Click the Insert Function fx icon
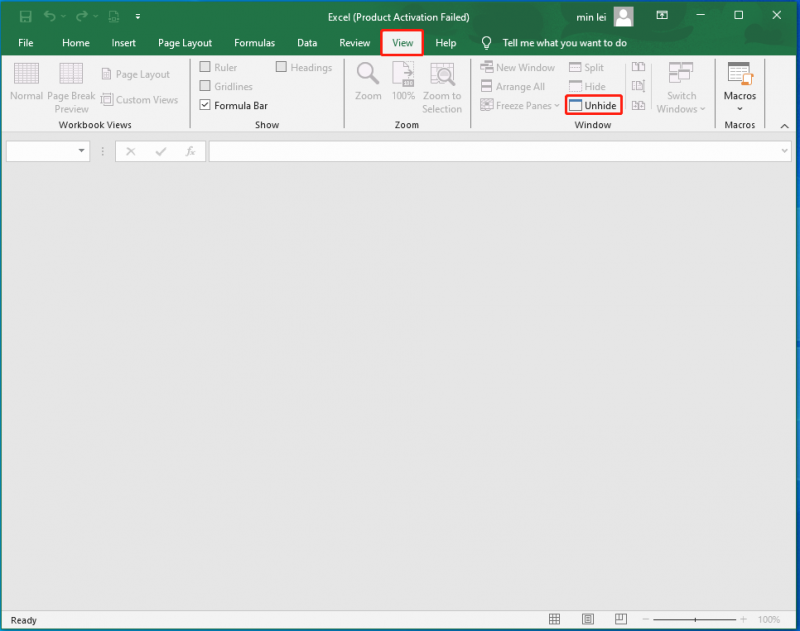The height and width of the screenshot is (631, 800). [190, 152]
